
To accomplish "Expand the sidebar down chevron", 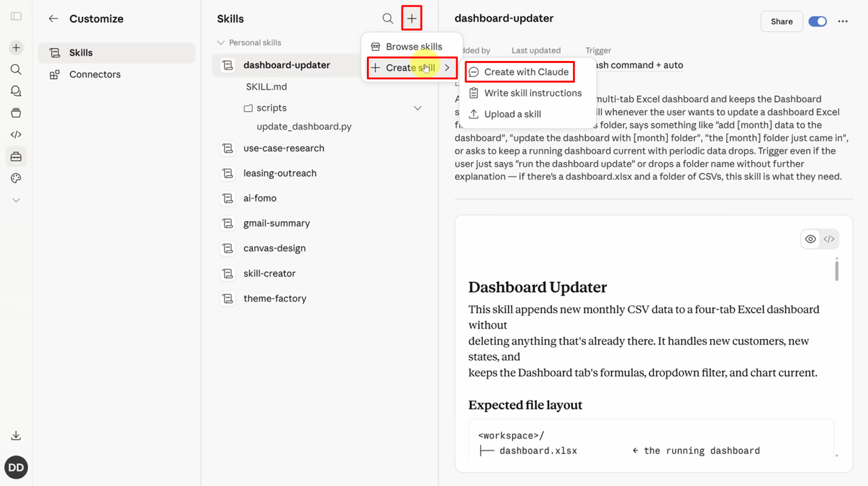I will pyautogui.click(x=16, y=201).
